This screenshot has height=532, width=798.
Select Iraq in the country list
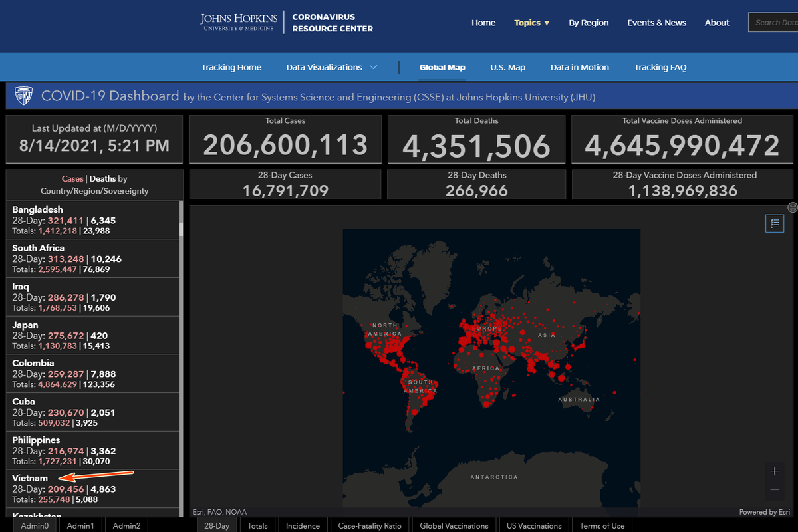(92, 297)
